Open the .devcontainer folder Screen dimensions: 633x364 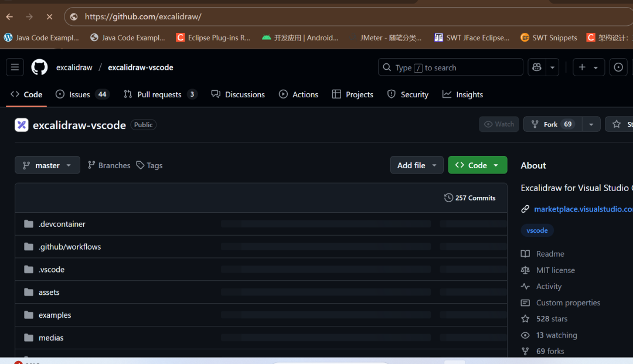[62, 224]
